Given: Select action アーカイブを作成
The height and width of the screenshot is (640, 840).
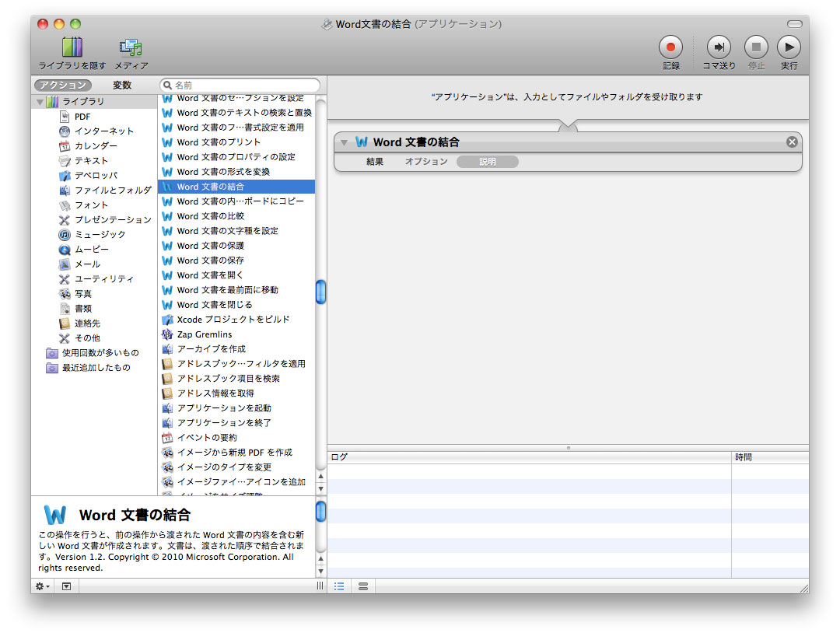Looking at the screenshot, I should point(236,349).
